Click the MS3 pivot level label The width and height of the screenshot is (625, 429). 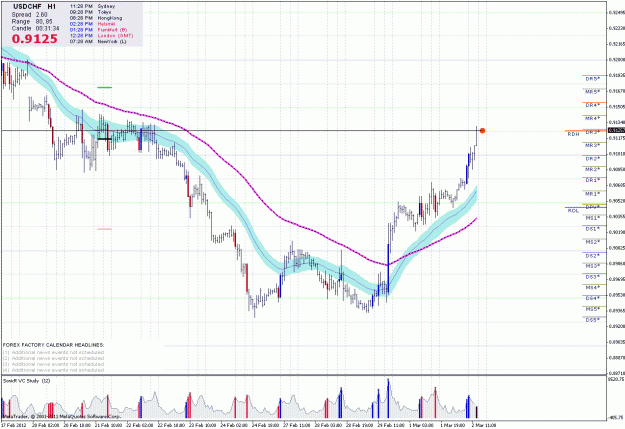(593, 266)
